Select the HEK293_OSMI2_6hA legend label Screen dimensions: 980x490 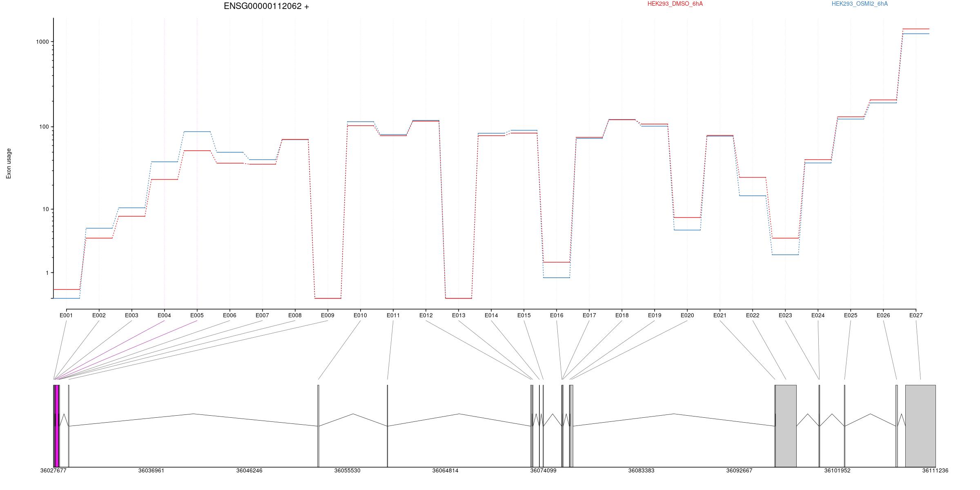tap(860, 4)
